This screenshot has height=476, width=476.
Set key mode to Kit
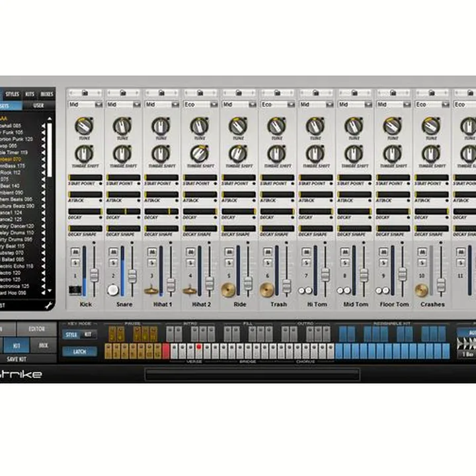88,335
